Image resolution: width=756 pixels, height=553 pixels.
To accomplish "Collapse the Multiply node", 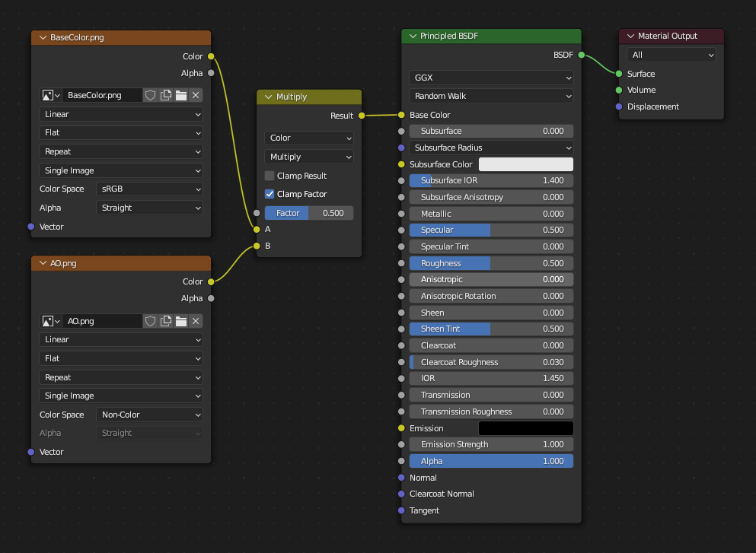I will [269, 97].
